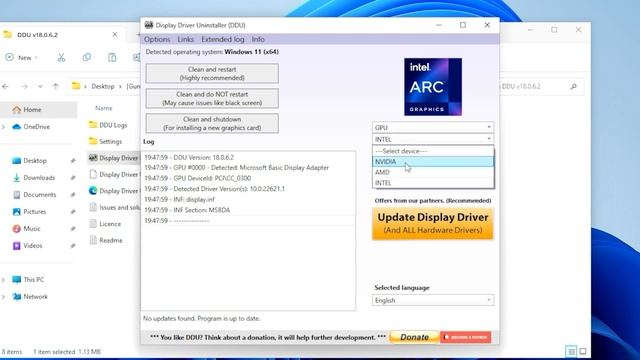
Task: Click the Cut scissors icon in Explorer
Action: tap(61, 58)
